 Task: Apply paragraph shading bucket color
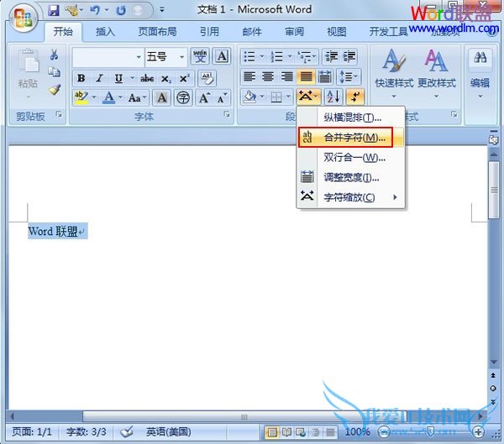pos(249,96)
